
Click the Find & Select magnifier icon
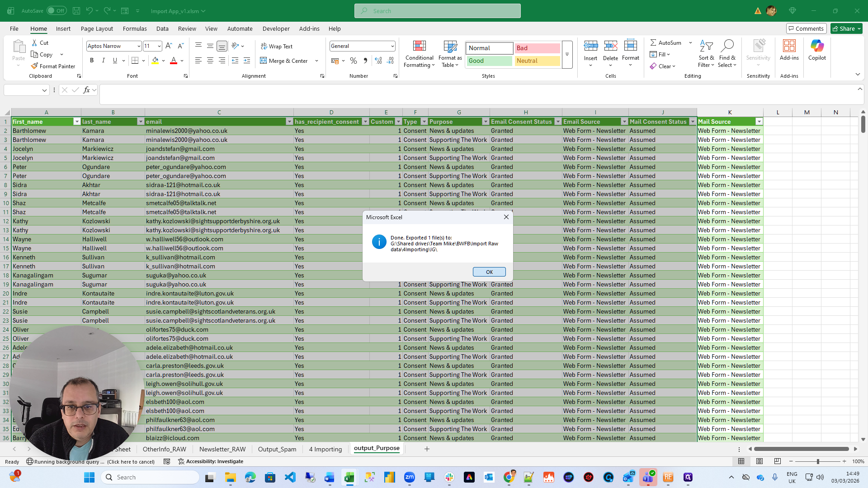point(727,47)
